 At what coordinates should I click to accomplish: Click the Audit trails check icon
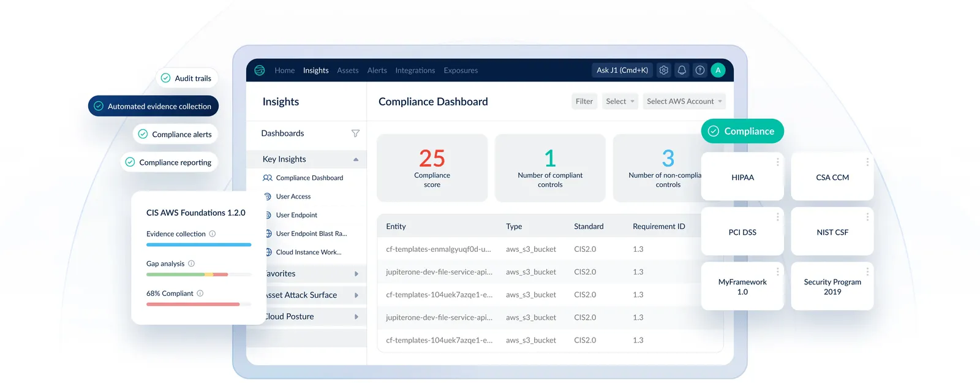pyautogui.click(x=165, y=78)
